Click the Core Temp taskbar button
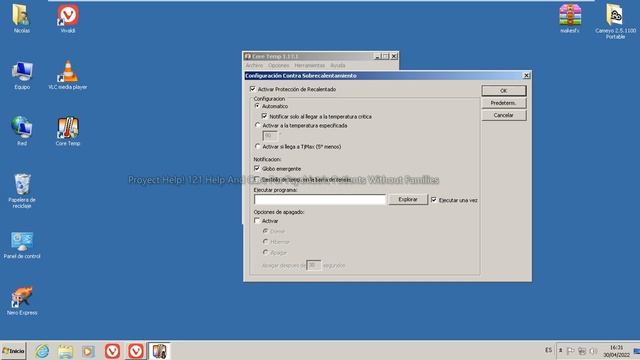 click(x=159, y=351)
